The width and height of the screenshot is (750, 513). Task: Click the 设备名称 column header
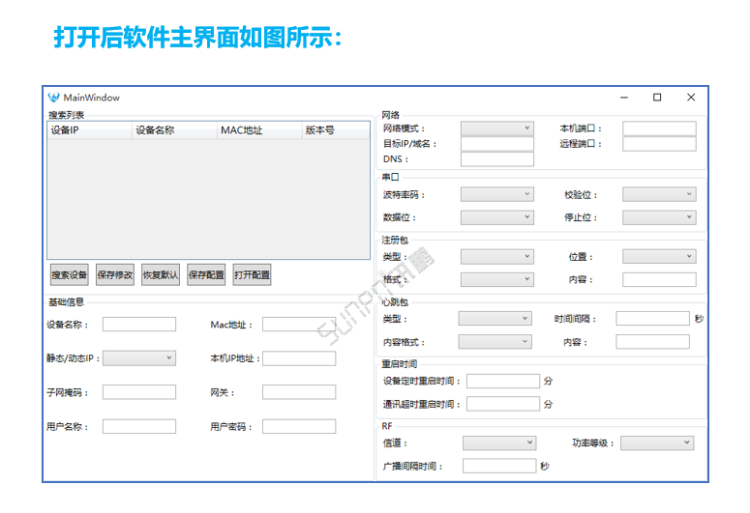pos(175,130)
